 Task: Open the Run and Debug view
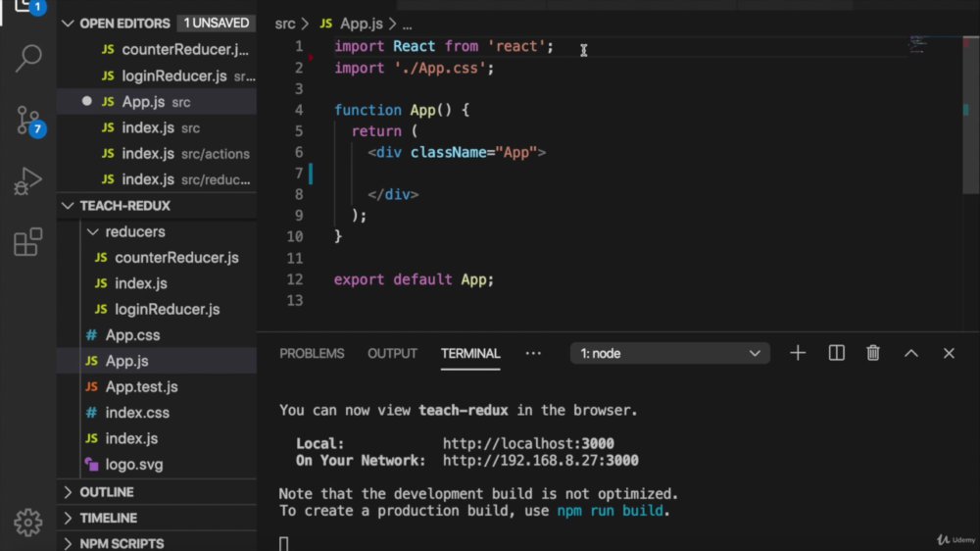pos(28,181)
